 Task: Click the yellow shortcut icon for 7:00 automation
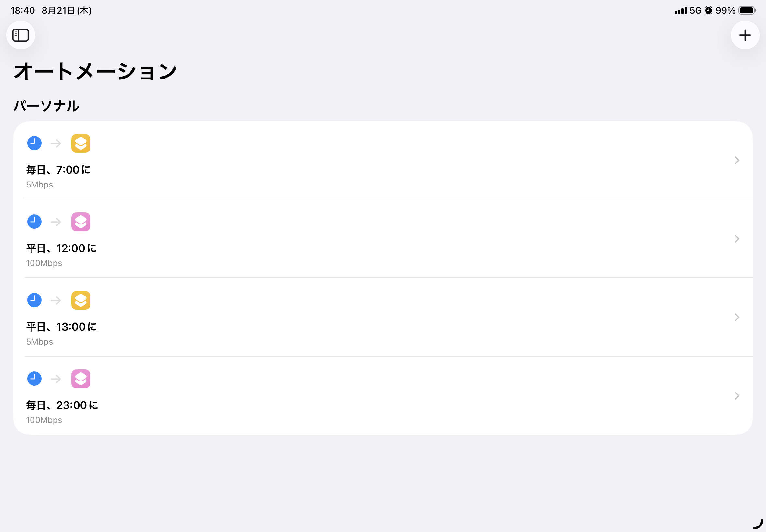click(x=81, y=143)
